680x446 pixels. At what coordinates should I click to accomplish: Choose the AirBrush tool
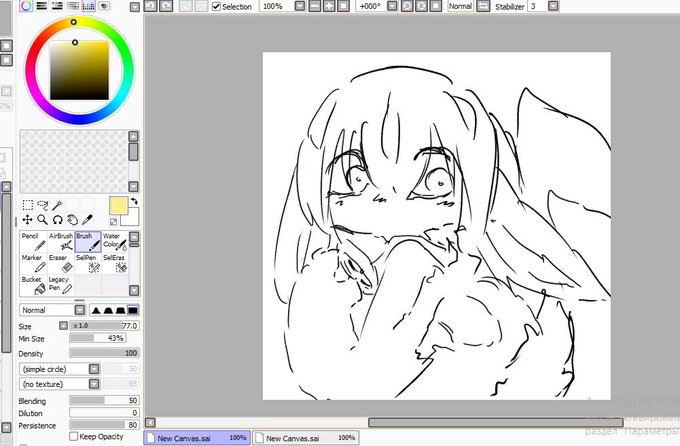pyautogui.click(x=61, y=242)
